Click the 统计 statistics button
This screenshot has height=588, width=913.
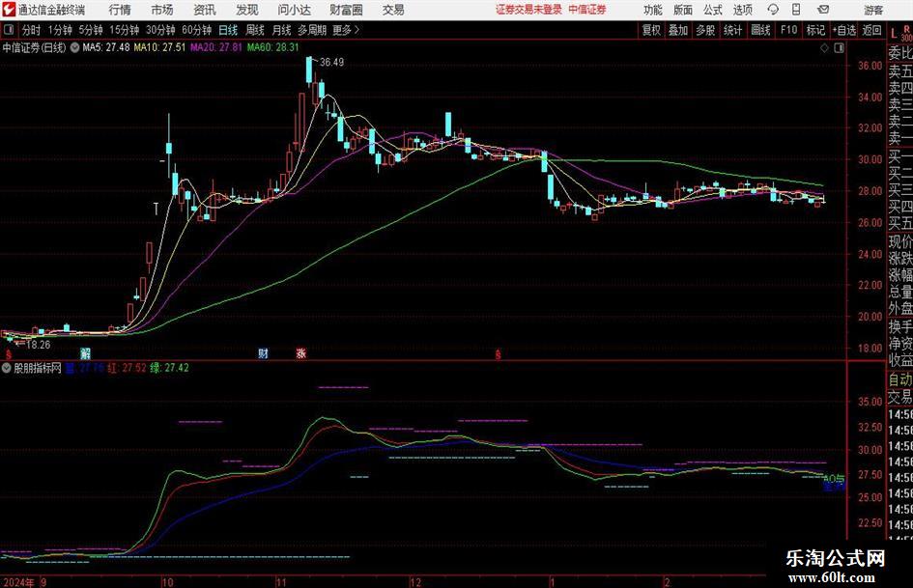tap(732, 30)
